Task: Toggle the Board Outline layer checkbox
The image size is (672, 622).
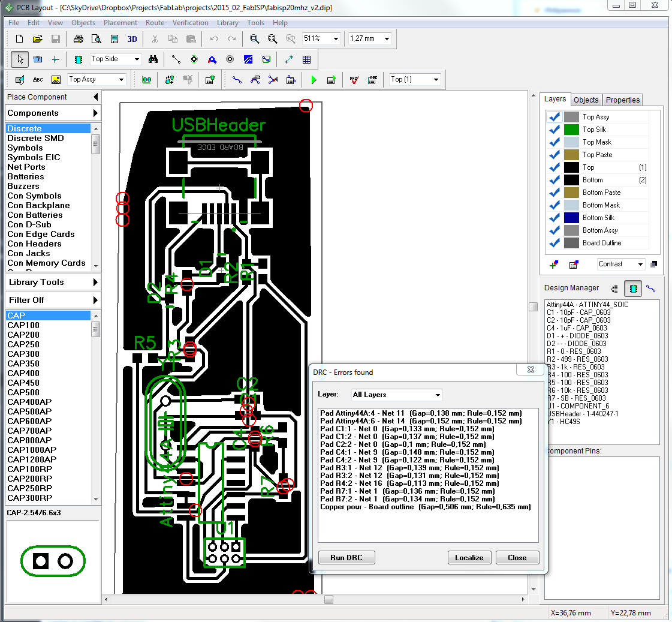Action: tap(555, 243)
